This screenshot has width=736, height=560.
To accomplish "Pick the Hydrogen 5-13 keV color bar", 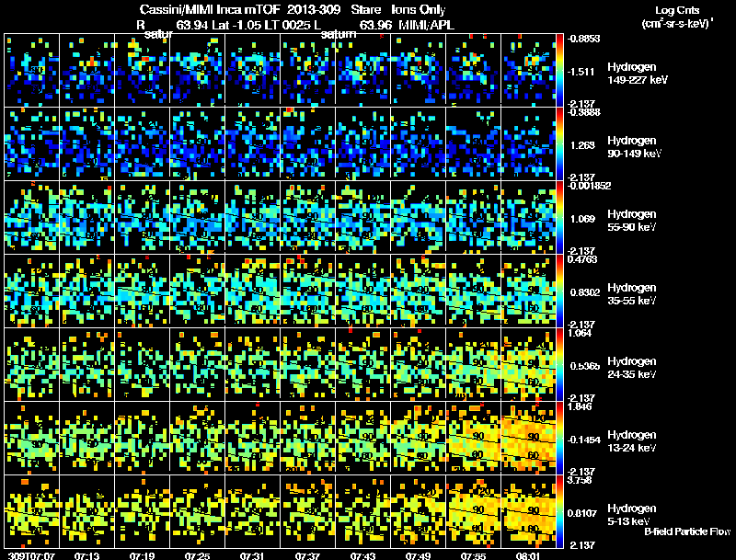I will pos(559,511).
